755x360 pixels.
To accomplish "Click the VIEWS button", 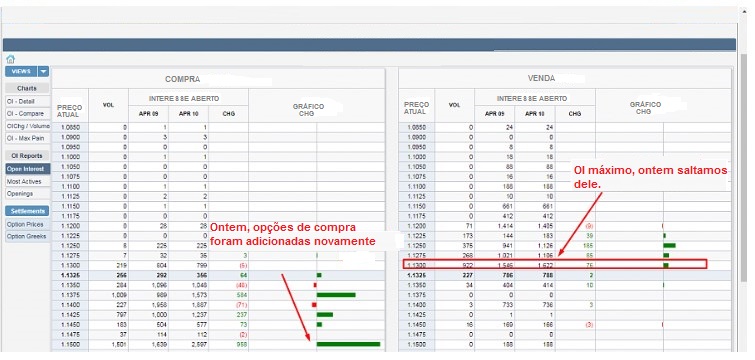I will (x=22, y=72).
